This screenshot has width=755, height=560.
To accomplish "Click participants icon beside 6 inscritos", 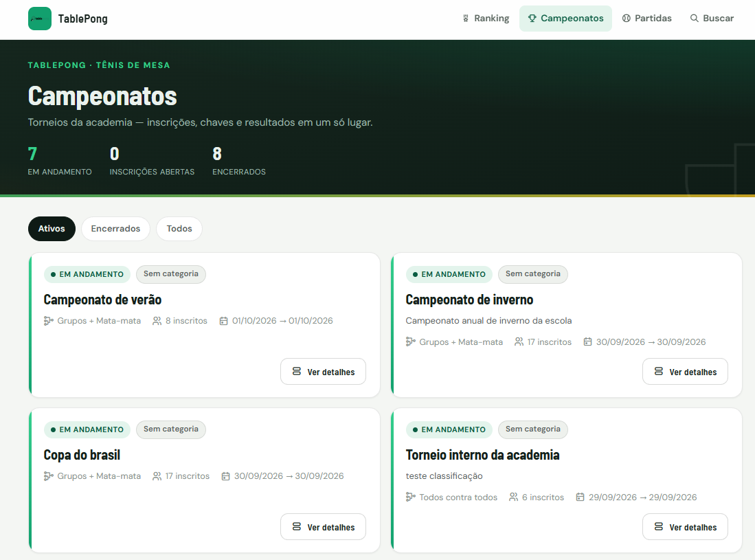I will 514,497.
